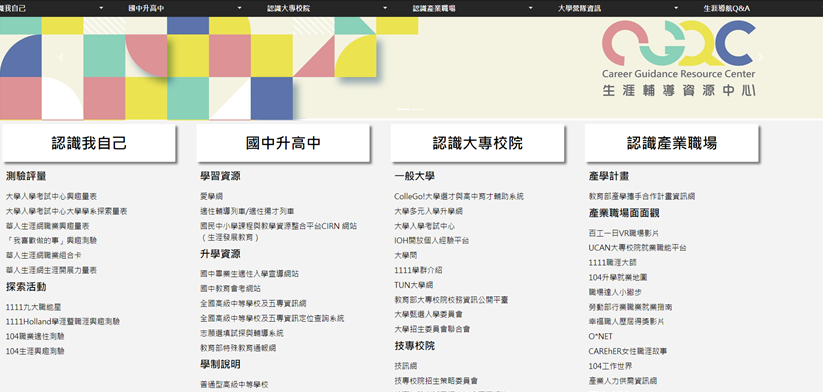Image resolution: width=823 pixels, height=392 pixels.
Task: Open the 華人生涯網職業組合卡 link
Action: tap(44, 255)
